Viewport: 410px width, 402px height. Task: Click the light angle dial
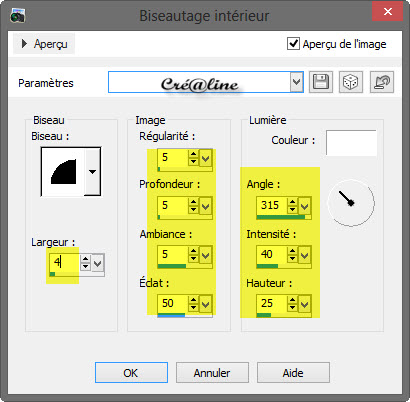click(x=351, y=203)
